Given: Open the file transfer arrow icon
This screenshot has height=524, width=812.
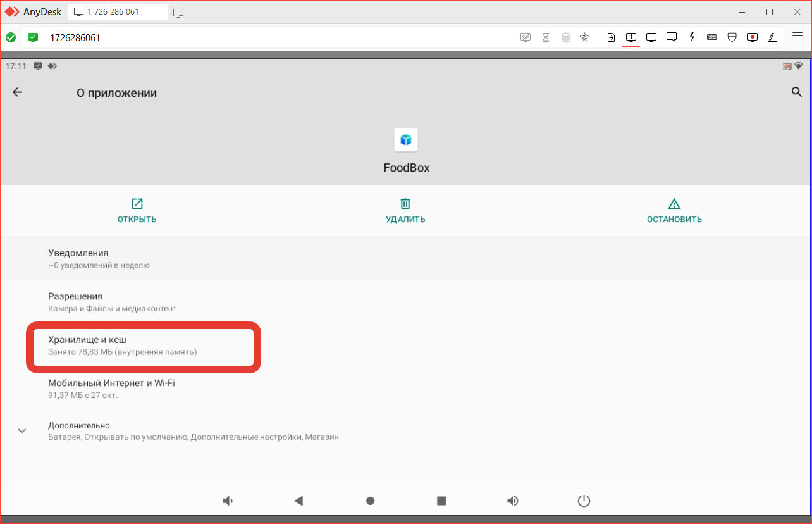Looking at the screenshot, I should point(611,37).
